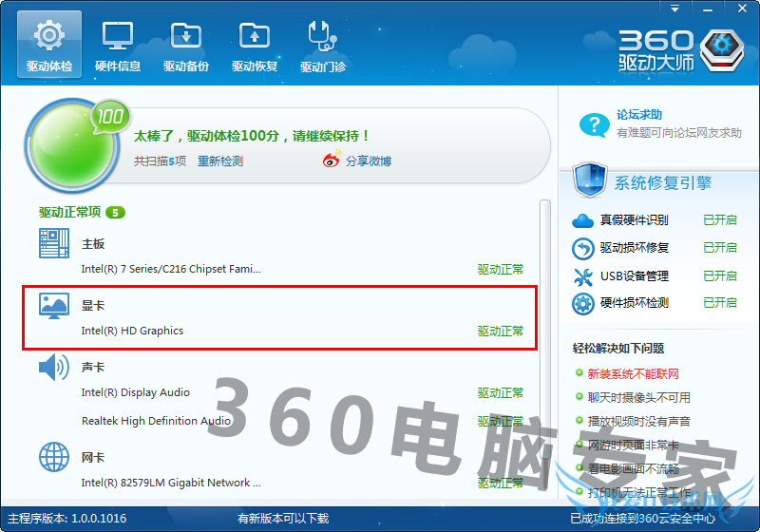Select Intel(R) Display Audio entry

pyautogui.click(x=135, y=392)
